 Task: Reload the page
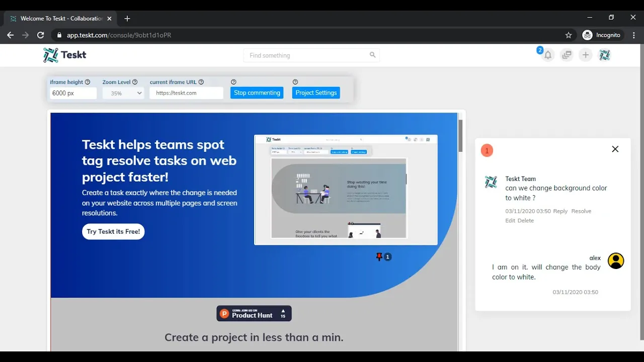(41, 35)
